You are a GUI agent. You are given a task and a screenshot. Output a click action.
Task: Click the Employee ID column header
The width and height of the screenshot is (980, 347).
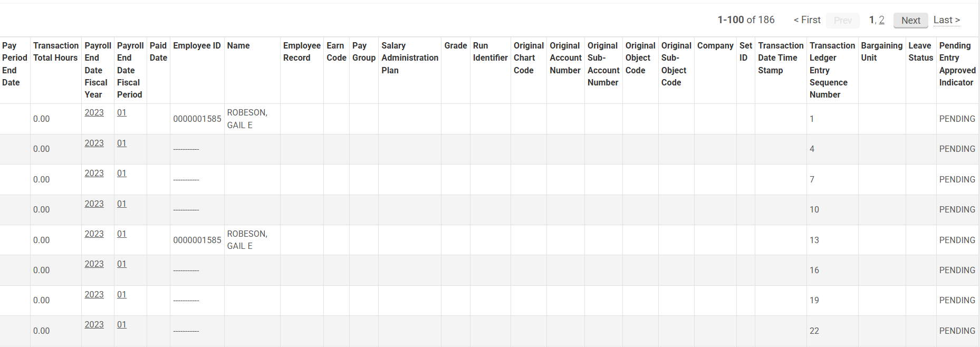(197, 46)
